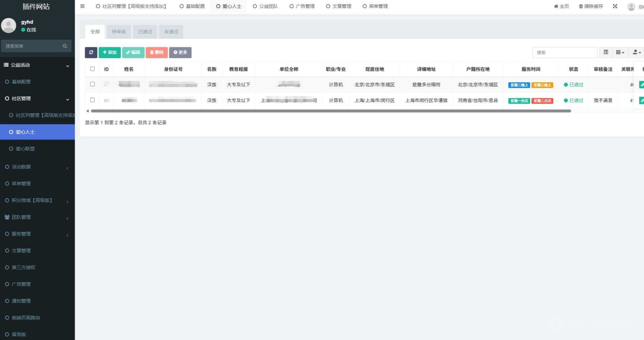Open the export dropdown menu
The height and width of the screenshot is (340, 644).
point(637,52)
